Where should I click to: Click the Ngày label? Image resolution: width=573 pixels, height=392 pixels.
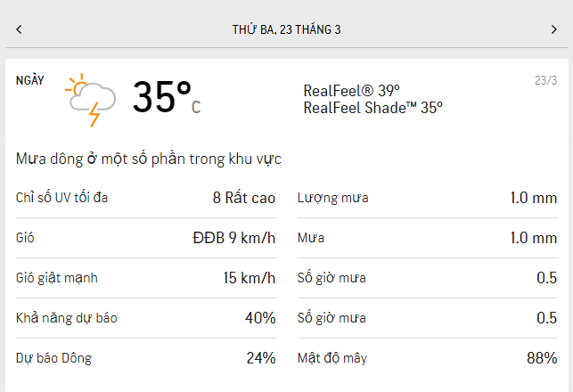click(x=30, y=80)
